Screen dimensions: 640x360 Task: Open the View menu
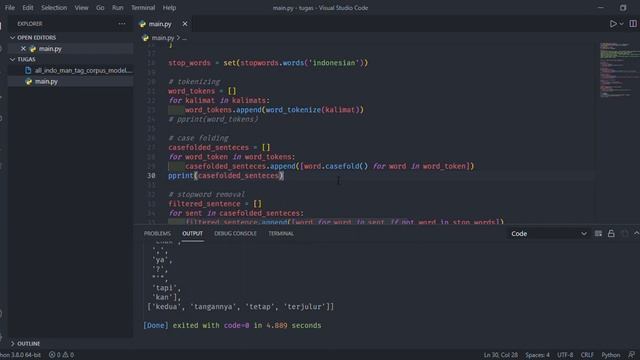[x=81, y=8]
